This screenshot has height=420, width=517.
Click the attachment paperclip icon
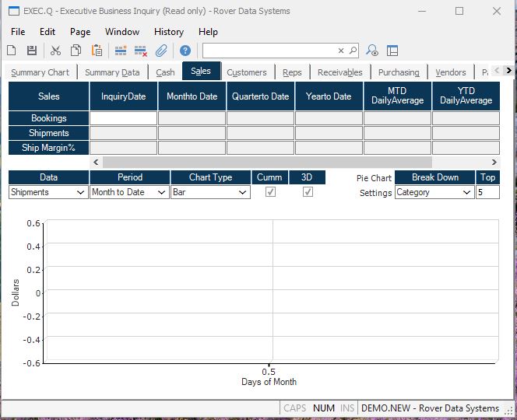coord(161,51)
